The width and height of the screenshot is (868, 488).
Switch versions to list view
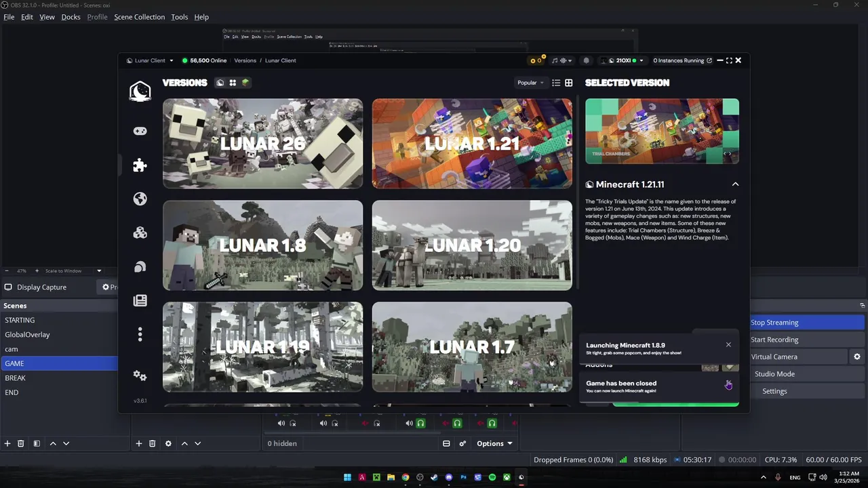[556, 83]
